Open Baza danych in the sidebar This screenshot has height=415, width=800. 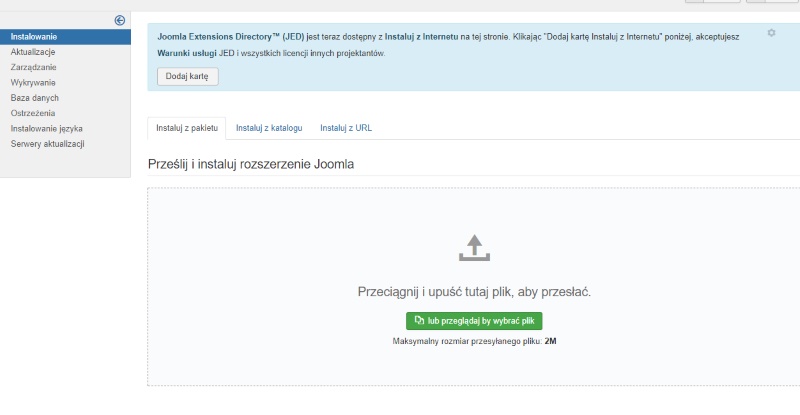point(35,98)
